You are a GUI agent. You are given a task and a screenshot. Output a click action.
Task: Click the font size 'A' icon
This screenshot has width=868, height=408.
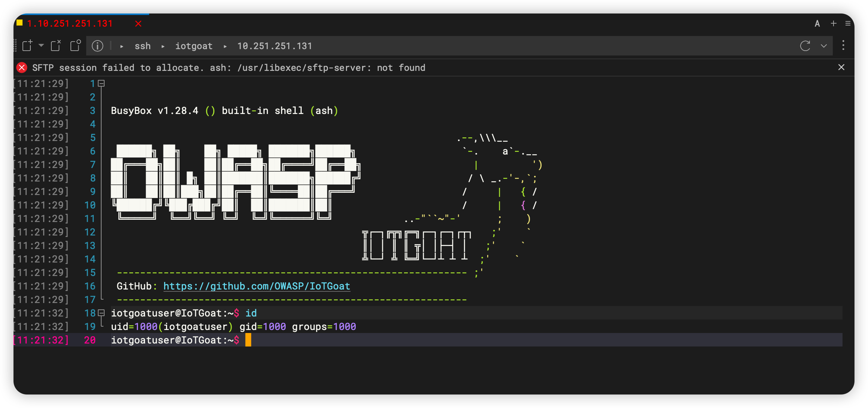(x=817, y=24)
